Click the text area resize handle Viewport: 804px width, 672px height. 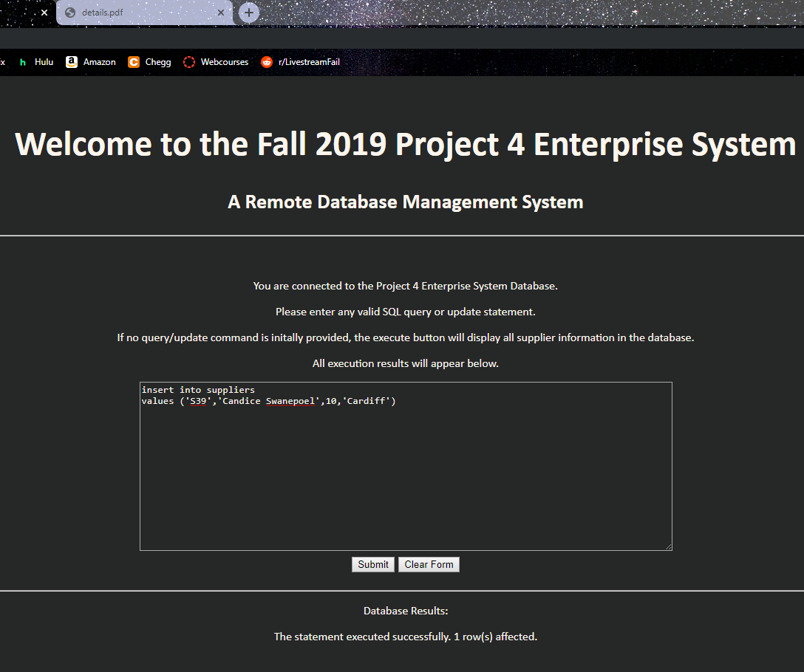[668, 546]
